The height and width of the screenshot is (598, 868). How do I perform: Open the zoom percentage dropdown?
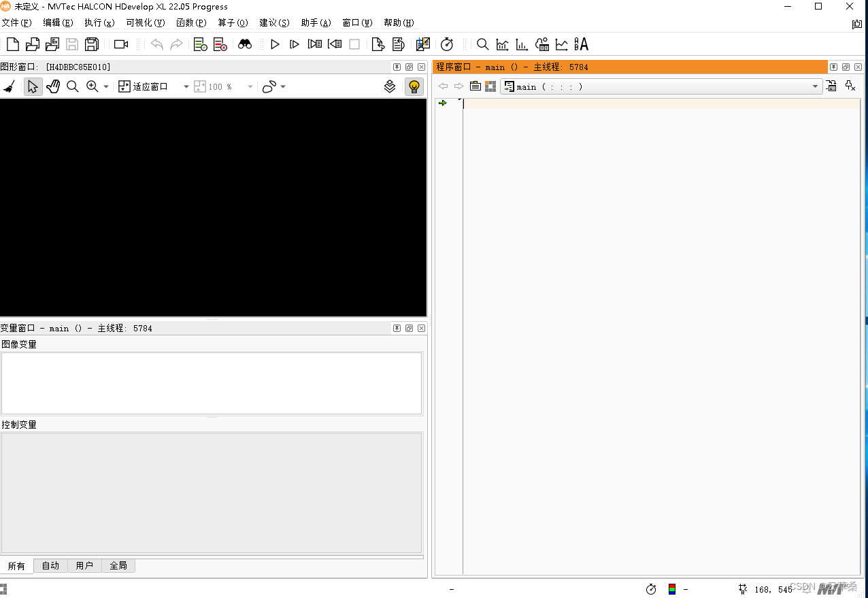click(249, 86)
